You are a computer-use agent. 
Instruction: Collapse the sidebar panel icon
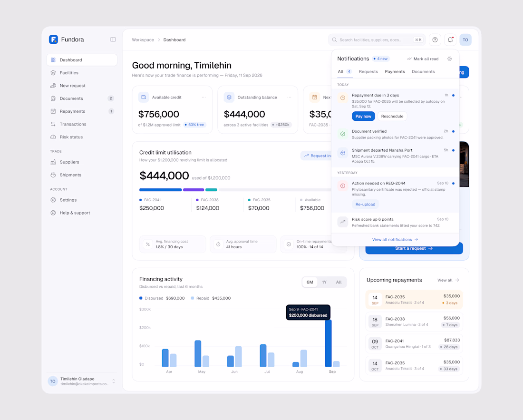[113, 39]
